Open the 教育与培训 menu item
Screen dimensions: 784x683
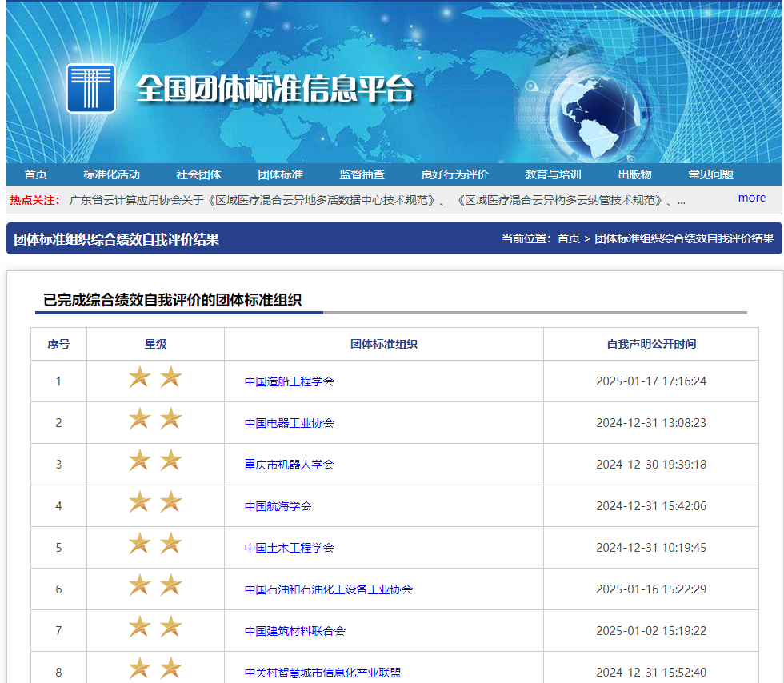553,174
